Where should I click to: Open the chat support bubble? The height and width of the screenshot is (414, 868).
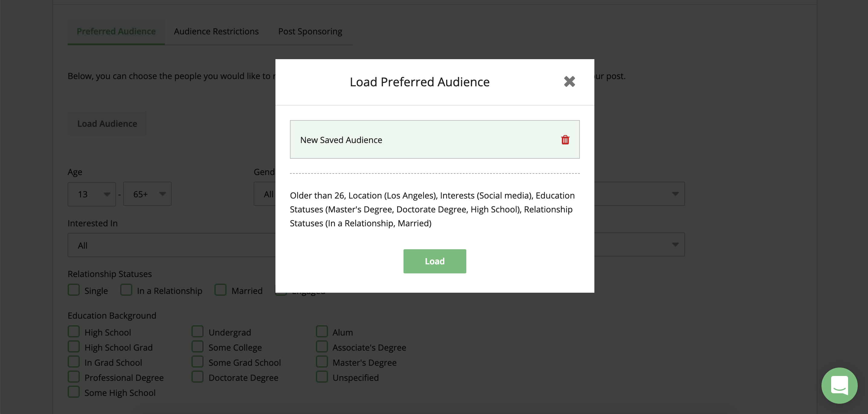click(x=839, y=386)
